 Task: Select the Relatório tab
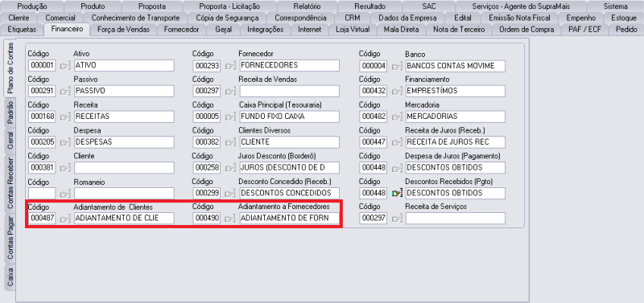tap(308, 6)
